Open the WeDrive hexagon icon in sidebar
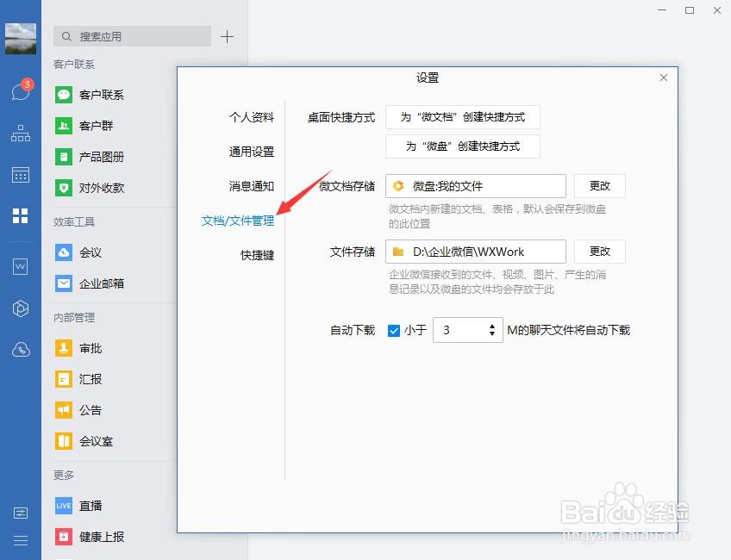Screen dimensions: 731x560 [21, 308]
